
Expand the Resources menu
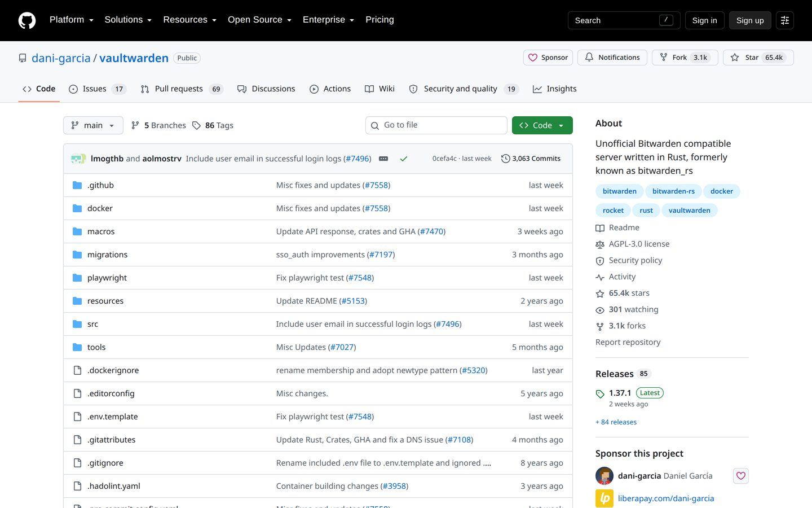point(189,20)
